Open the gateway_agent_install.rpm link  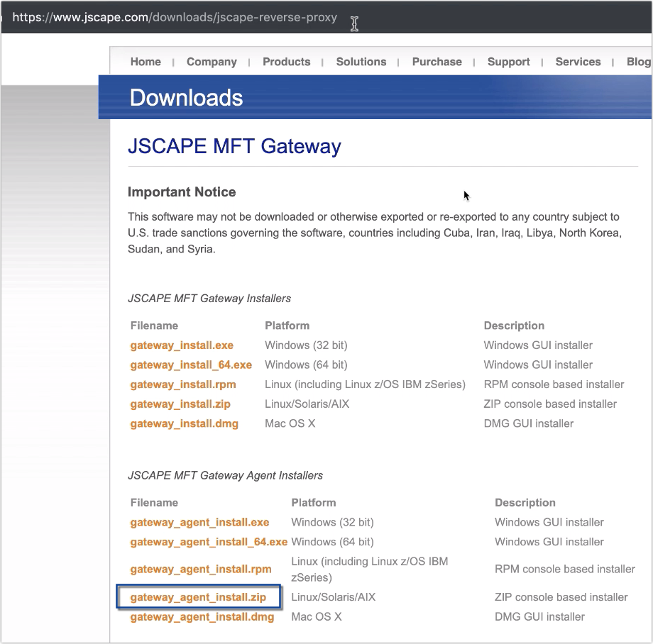click(199, 570)
